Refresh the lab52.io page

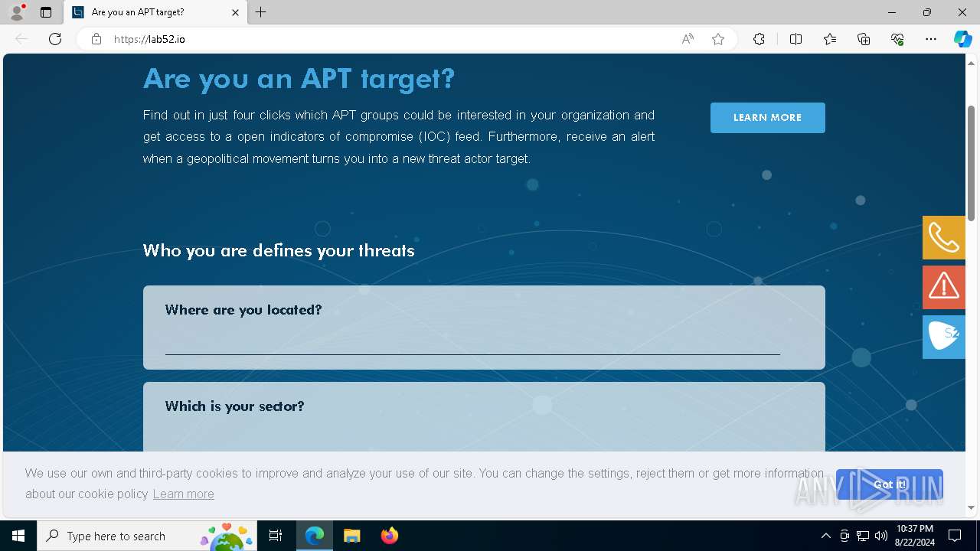coord(55,39)
